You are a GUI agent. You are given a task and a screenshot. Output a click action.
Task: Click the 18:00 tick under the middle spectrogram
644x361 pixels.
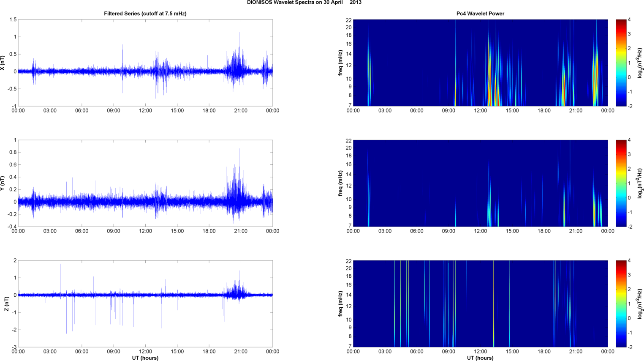(x=544, y=231)
